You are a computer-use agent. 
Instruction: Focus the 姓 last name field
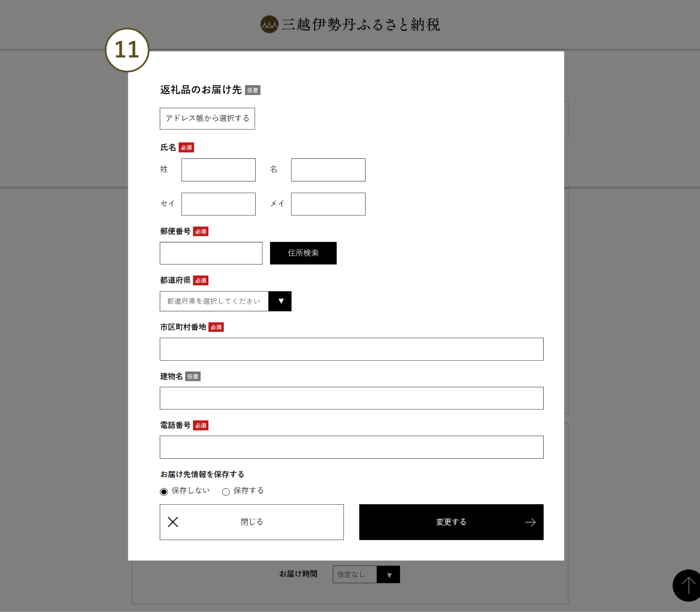point(218,170)
